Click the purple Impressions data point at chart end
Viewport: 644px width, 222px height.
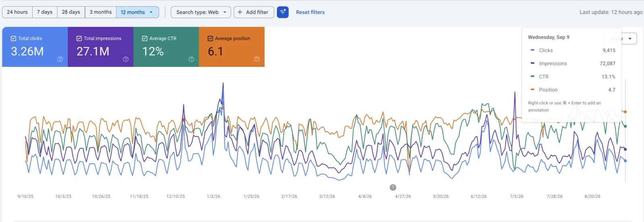625,149
